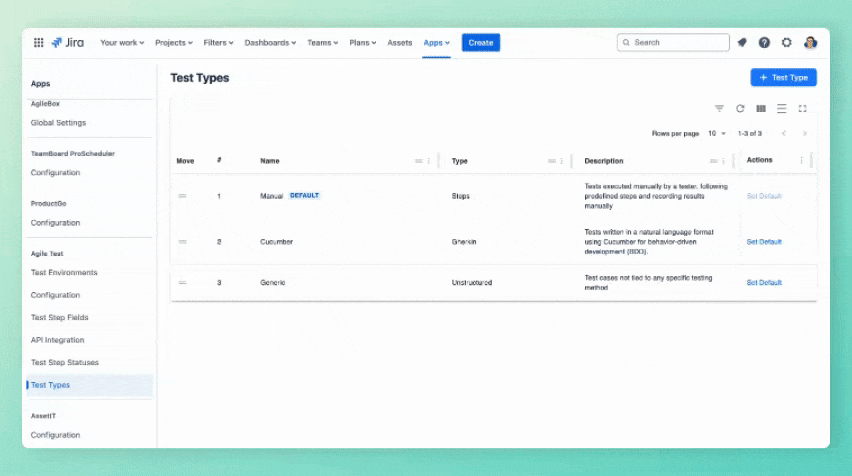The height and width of the screenshot is (476, 852).
Task: Set Cucumber as default test type
Action: (x=764, y=242)
